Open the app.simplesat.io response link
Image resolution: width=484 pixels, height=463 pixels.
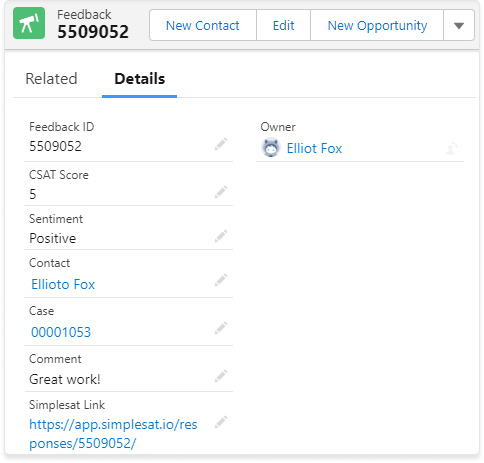[x=113, y=434]
